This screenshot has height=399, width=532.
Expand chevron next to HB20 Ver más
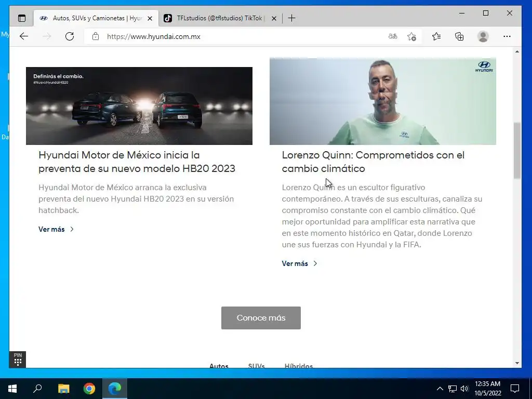click(72, 229)
